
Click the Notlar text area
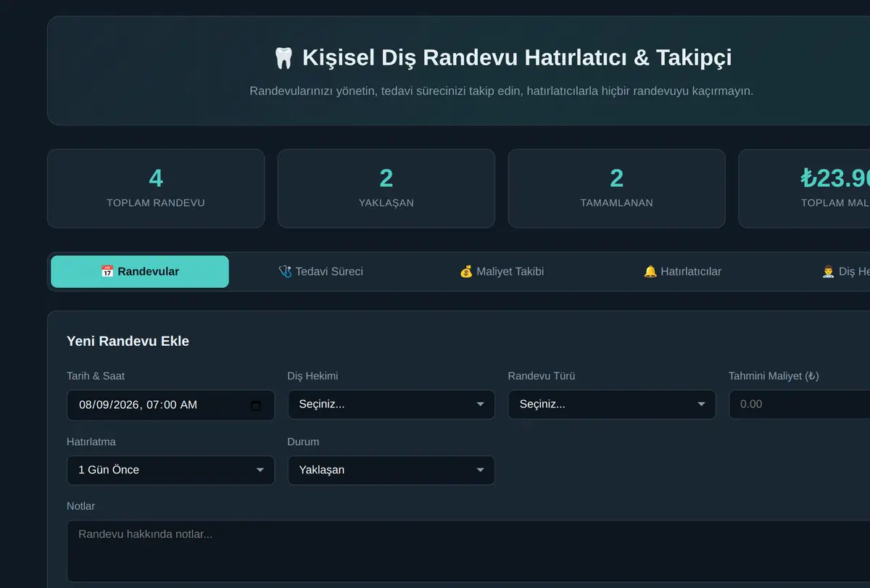(x=468, y=551)
